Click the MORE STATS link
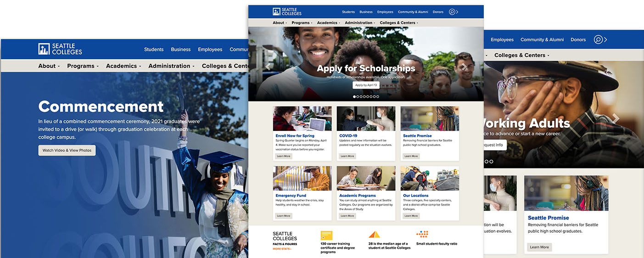The image size is (644, 258). tap(282, 249)
